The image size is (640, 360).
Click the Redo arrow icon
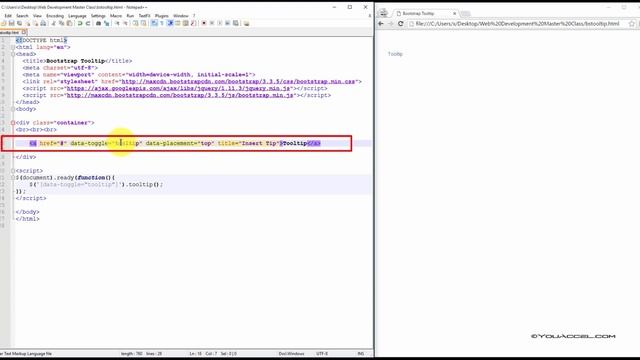[88, 23]
